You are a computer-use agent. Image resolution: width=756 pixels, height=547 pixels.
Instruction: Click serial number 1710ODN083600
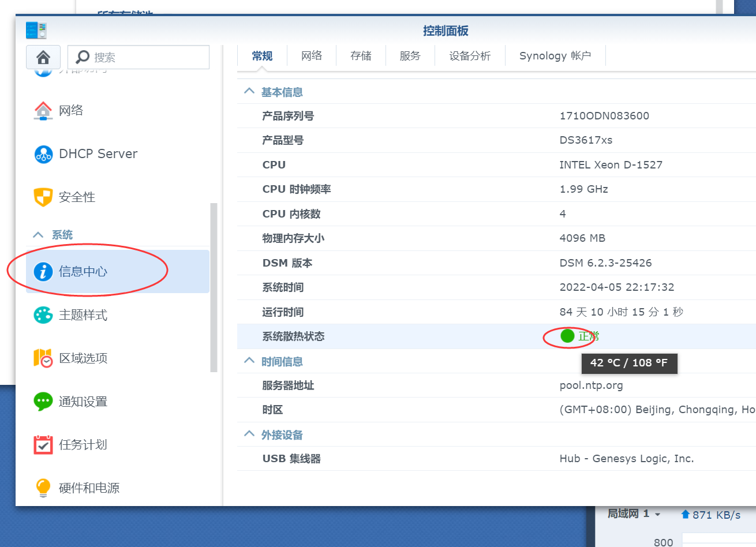[x=604, y=116]
